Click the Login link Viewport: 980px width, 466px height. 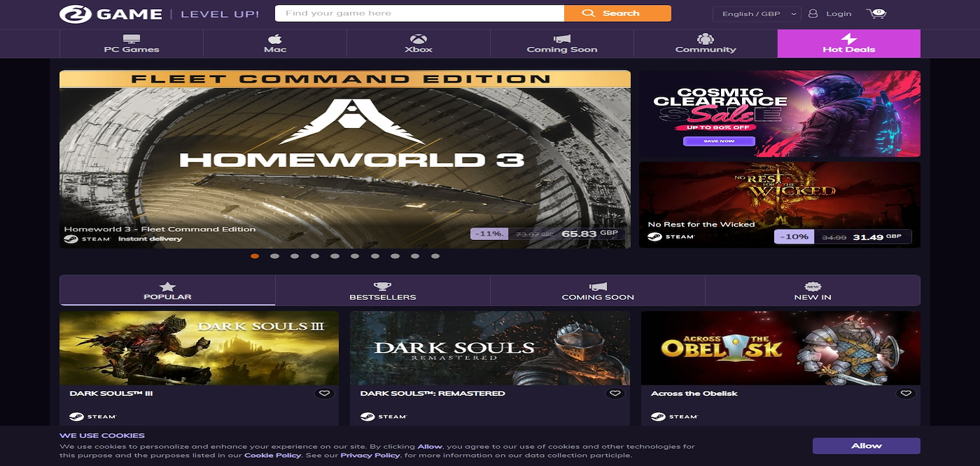point(839,13)
